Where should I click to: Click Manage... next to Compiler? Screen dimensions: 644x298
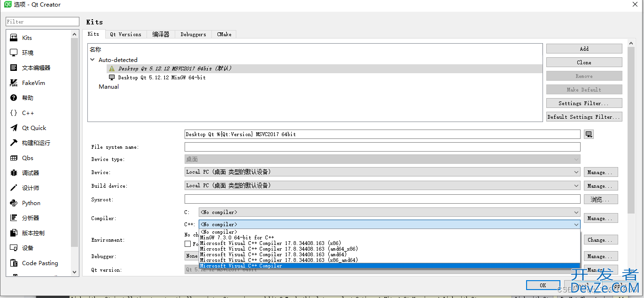click(x=601, y=218)
